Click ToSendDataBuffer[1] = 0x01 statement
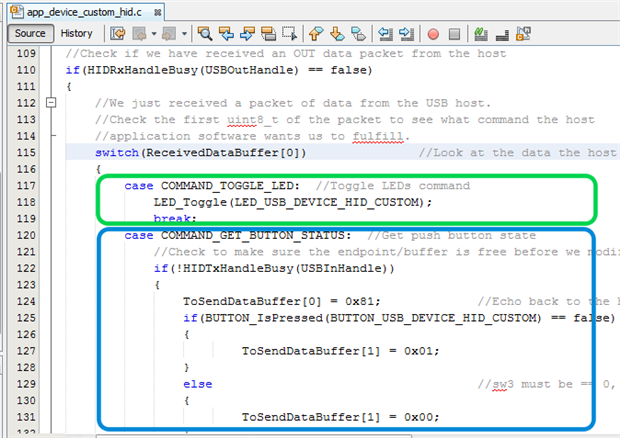 pos(340,351)
